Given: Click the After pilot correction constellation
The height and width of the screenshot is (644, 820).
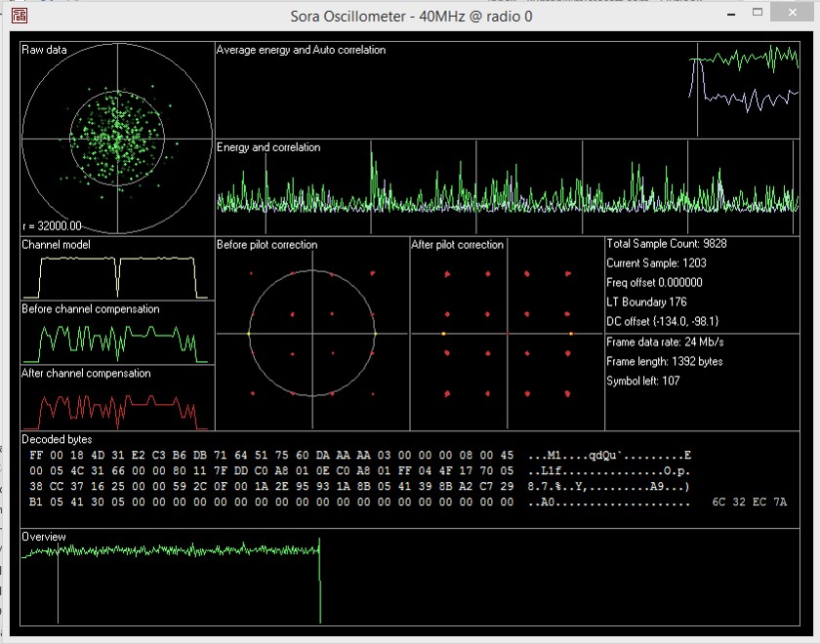Looking at the screenshot, I should pos(507,334).
